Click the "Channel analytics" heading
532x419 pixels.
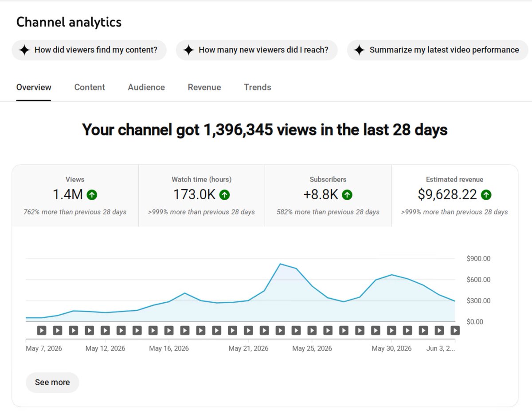(x=69, y=22)
